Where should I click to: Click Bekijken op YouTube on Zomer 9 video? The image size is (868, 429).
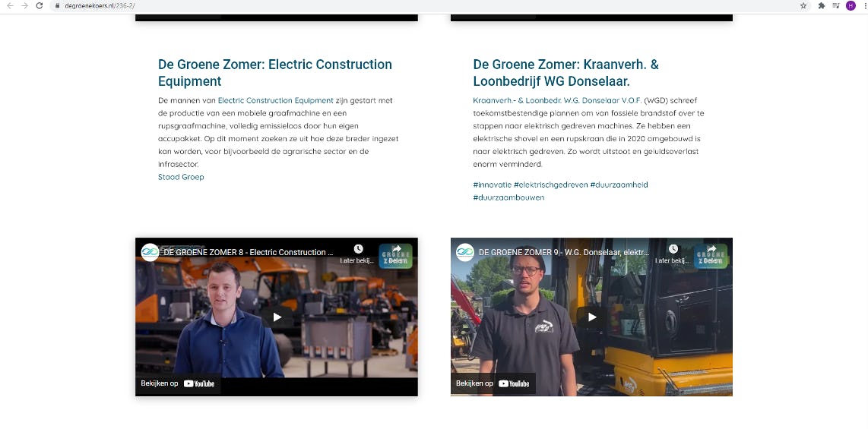pyautogui.click(x=493, y=383)
